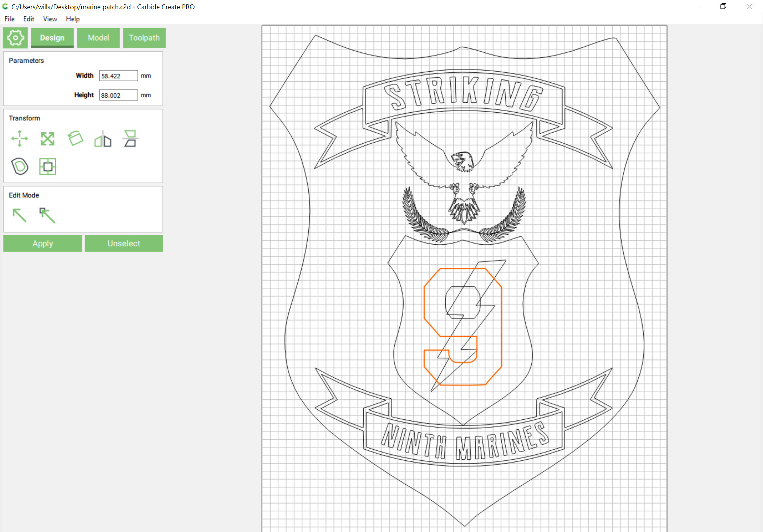Viewport: 763px width, 532px height.
Task: Open the Help menu
Action: click(73, 19)
